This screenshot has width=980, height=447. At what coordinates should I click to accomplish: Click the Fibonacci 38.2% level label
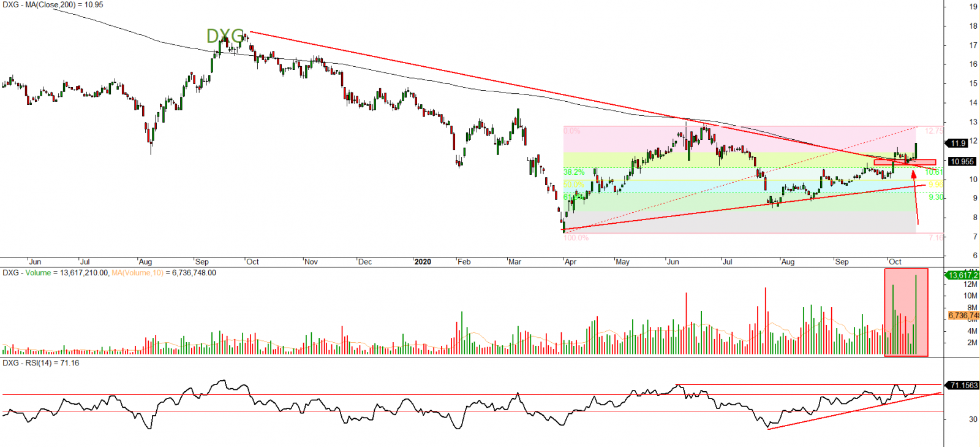[574, 172]
